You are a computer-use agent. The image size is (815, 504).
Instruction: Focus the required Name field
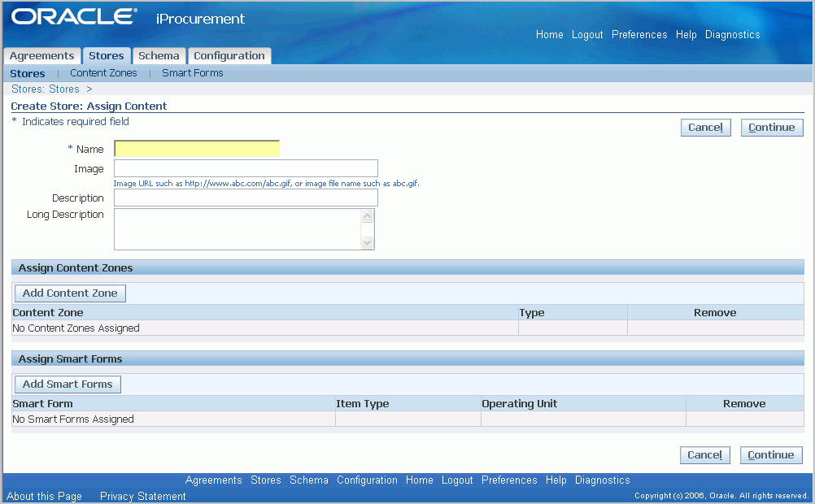click(197, 149)
